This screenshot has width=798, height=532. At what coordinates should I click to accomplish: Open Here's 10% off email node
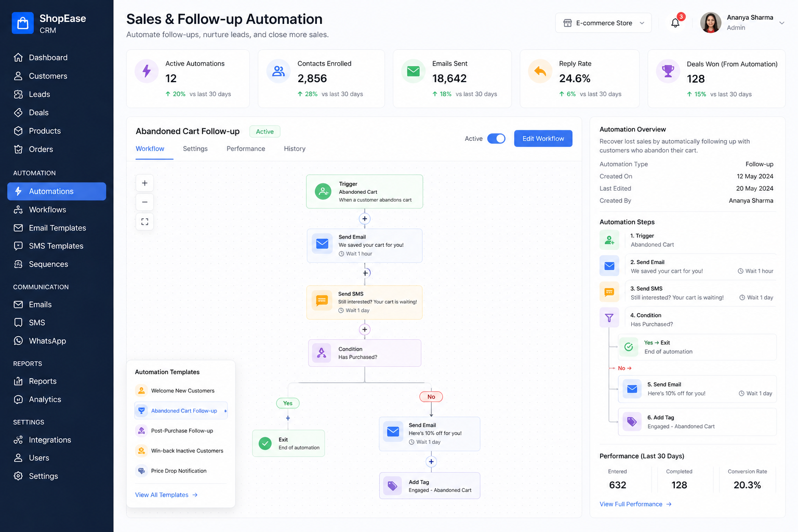point(430,434)
